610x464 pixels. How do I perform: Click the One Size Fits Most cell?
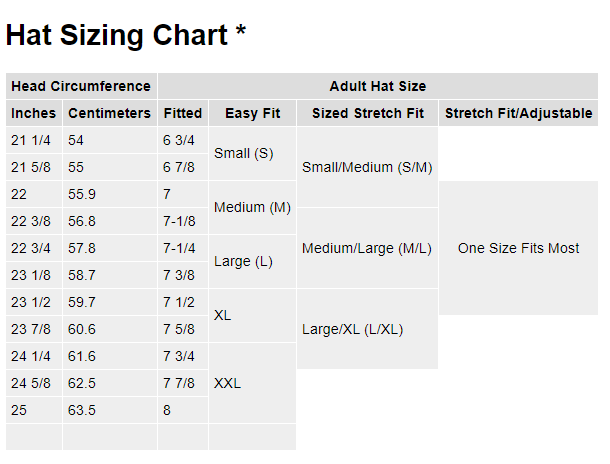pos(518,248)
